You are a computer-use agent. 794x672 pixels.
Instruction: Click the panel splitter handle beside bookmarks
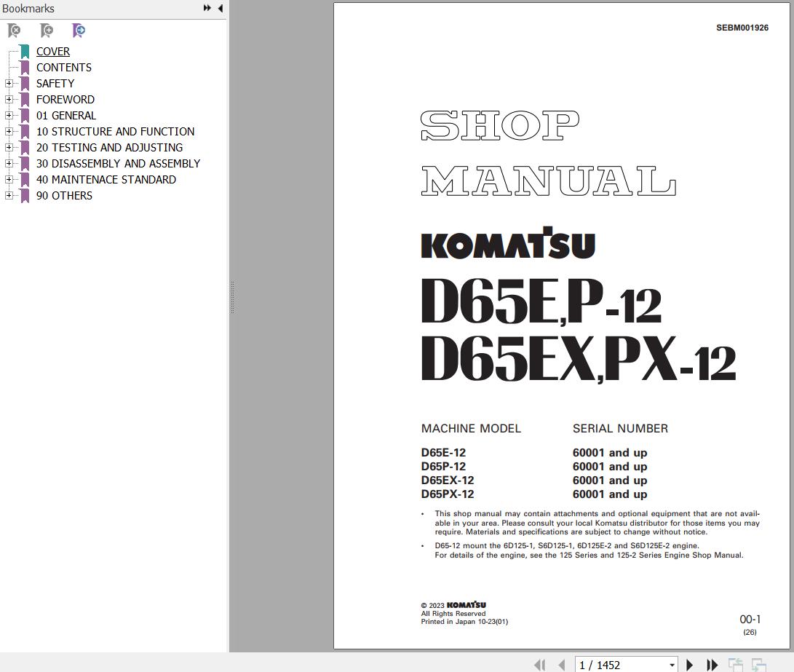coord(232,297)
